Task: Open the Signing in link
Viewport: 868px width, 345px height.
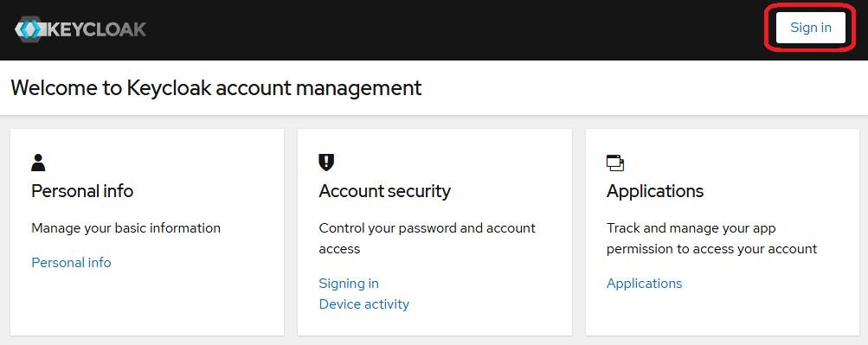Action: click(x=349, y=284)
